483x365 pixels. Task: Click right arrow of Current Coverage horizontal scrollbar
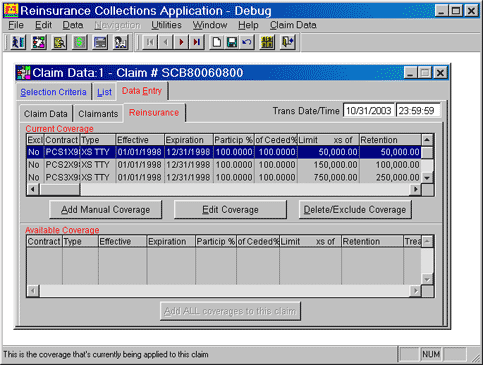coord(415,189)
